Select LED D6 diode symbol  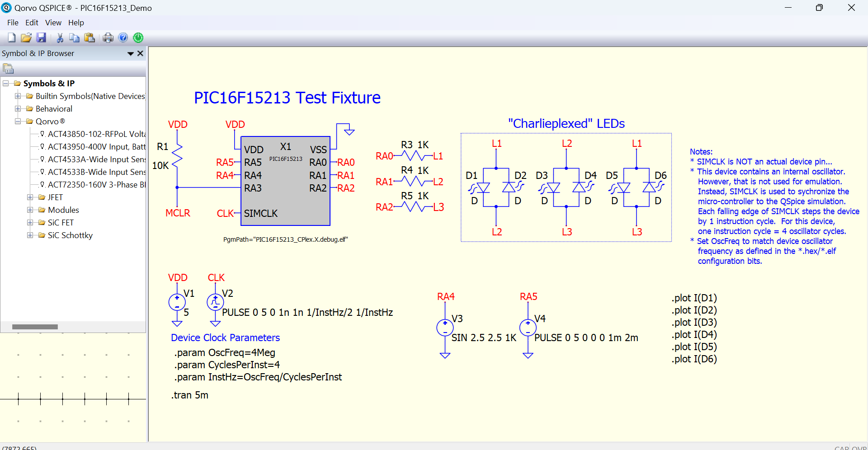coord(652,187)
